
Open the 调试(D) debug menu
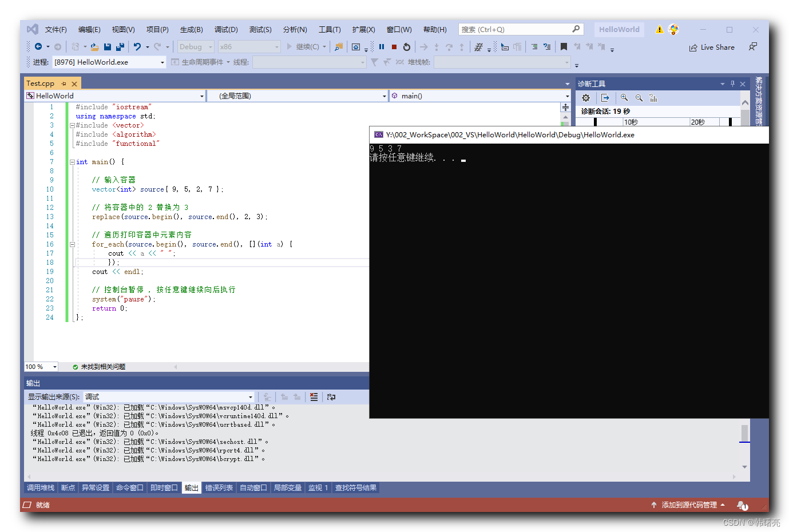226,30
